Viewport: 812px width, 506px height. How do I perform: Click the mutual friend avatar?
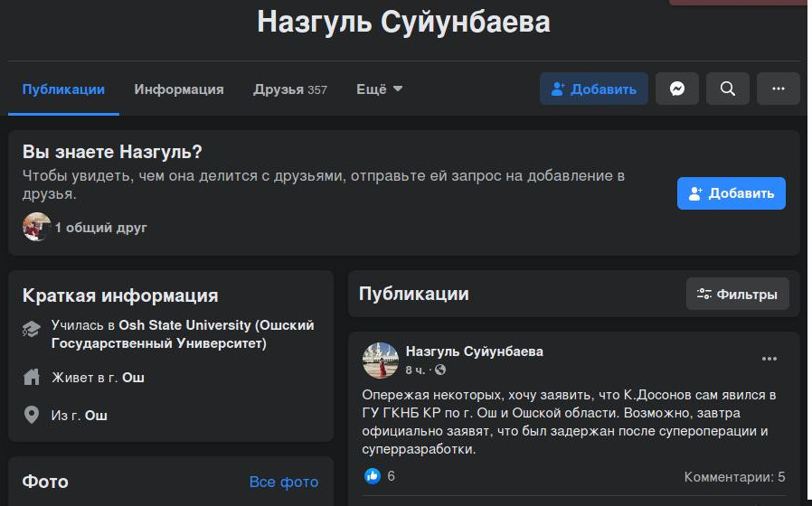tap(37, 227)
